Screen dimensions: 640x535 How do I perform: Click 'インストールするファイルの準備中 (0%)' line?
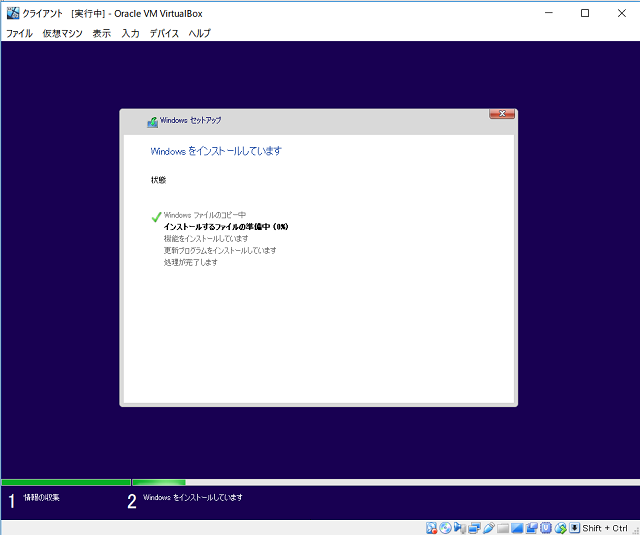tap(226, 226)
